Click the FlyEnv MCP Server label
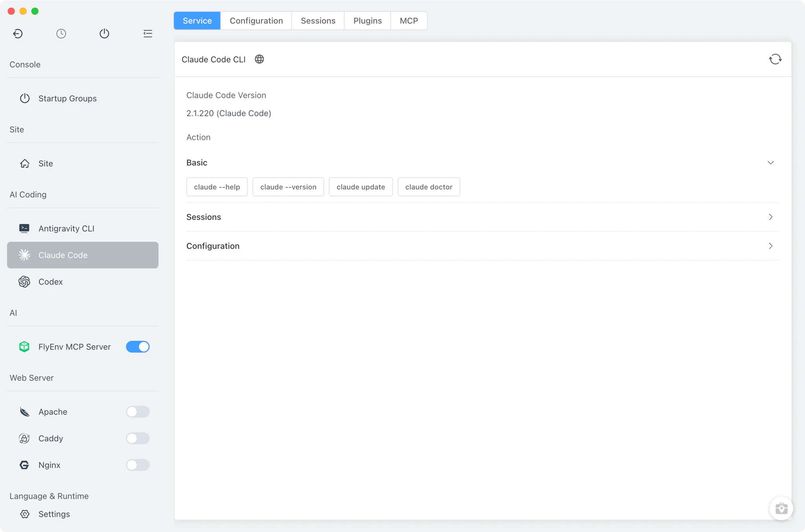This screenshot has height=532, width=805. [x=75, y=347]
